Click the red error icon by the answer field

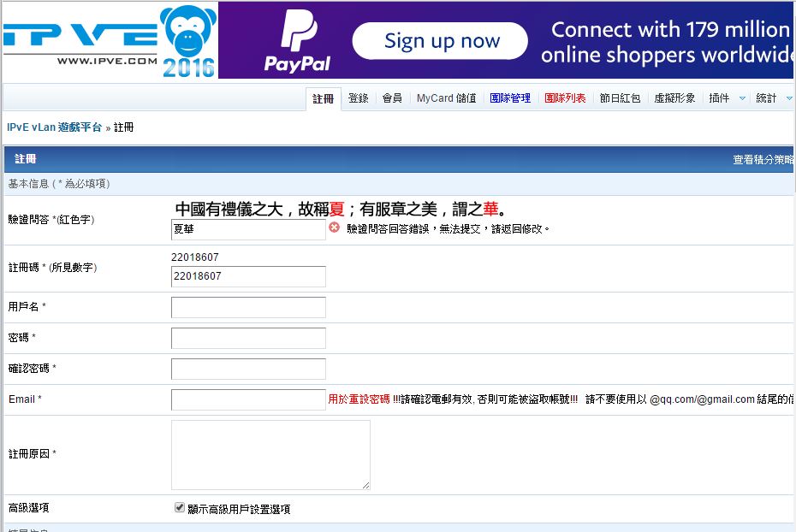334,228
